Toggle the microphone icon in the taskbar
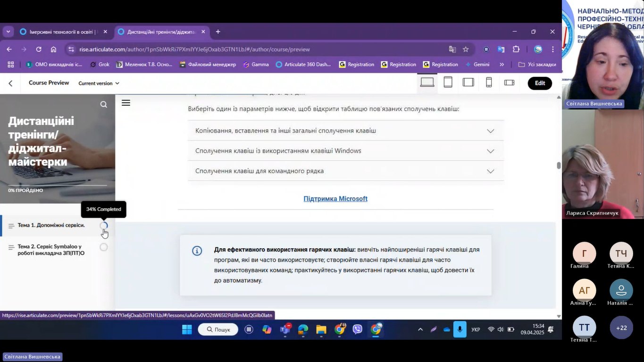Viewport: 644px width, 362px height. (460, 329)
